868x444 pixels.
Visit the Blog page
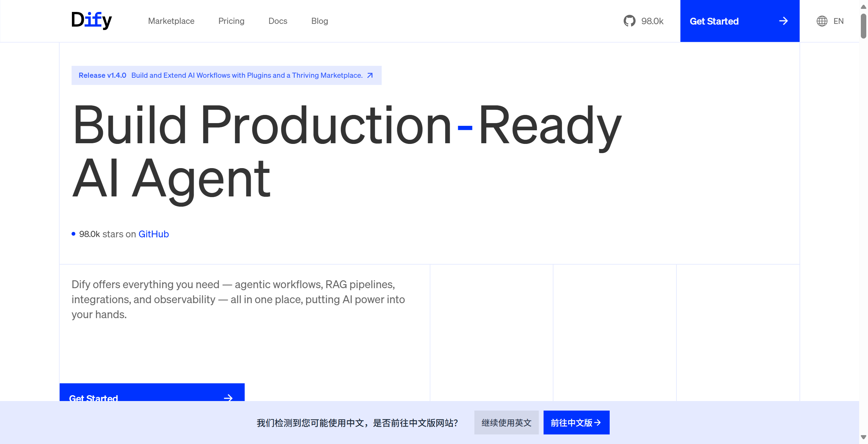(319, 21)
